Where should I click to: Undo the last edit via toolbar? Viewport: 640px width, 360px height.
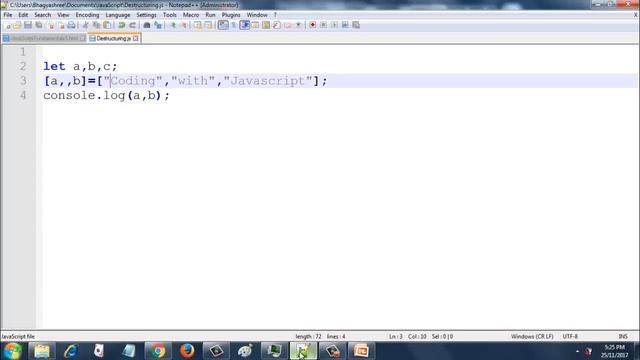121,25
